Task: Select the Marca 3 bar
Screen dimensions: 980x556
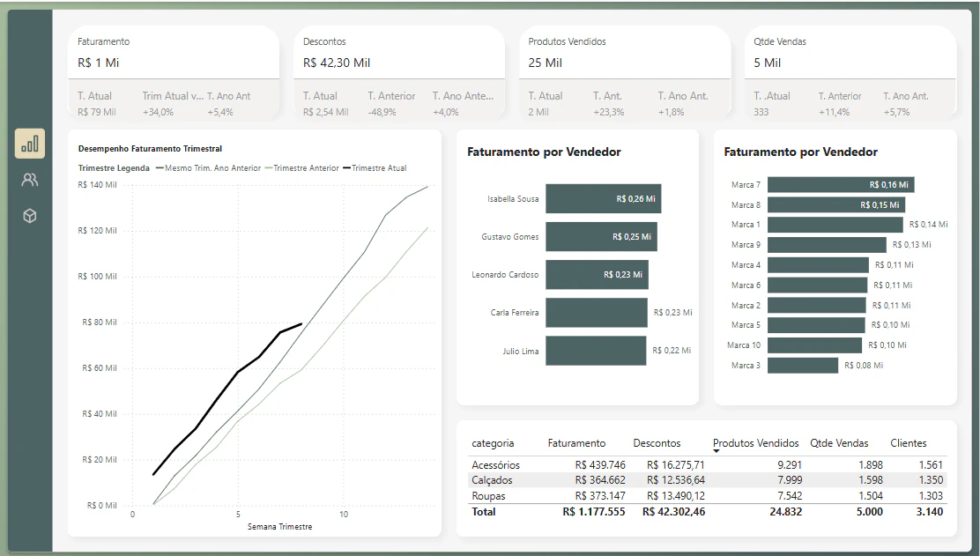Action: tap(803, 366)
